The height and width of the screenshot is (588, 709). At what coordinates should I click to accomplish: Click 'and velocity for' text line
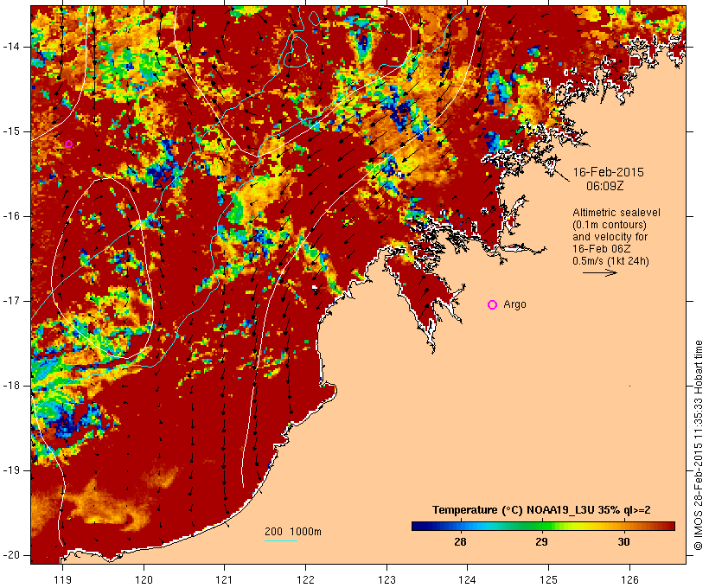(x=610, y=237)
